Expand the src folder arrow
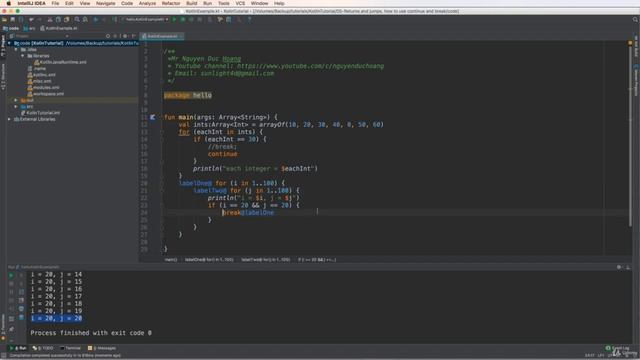 [16, 107]
